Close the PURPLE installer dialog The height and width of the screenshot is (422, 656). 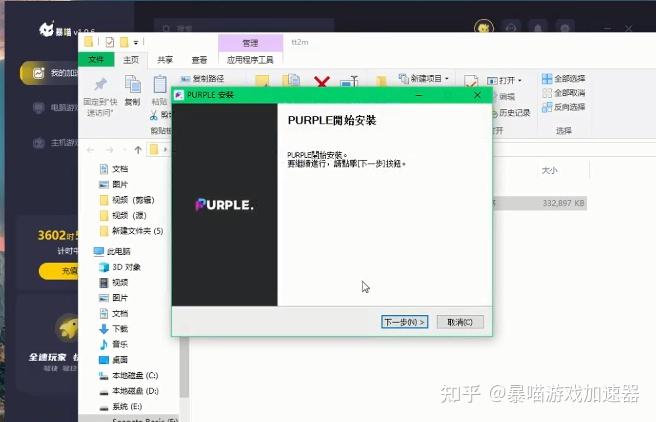click(477, 95)
